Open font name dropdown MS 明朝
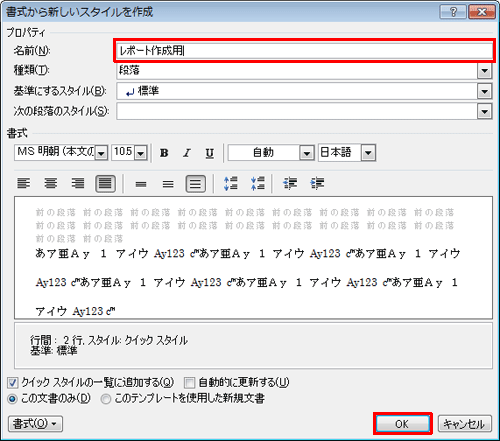 [101, 153]
